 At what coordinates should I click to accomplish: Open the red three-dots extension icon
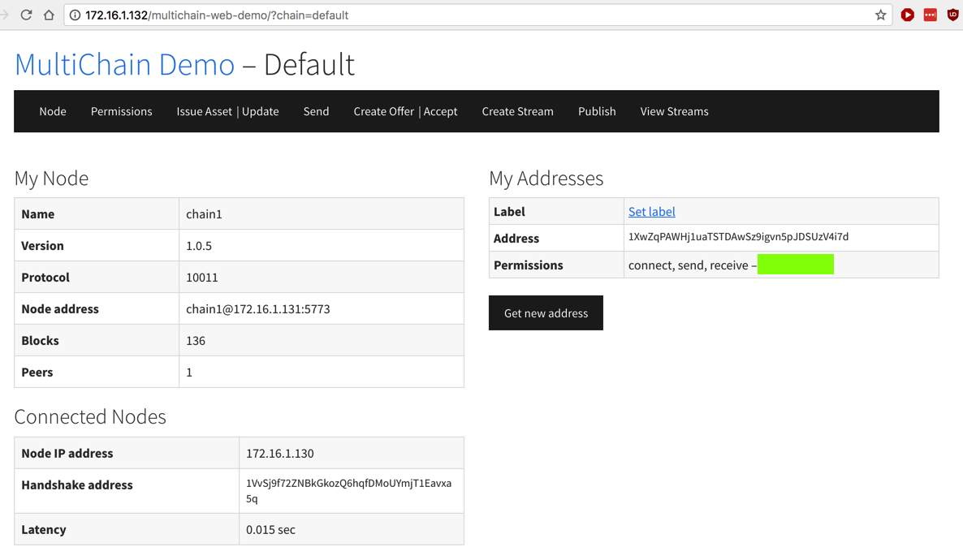931,15
